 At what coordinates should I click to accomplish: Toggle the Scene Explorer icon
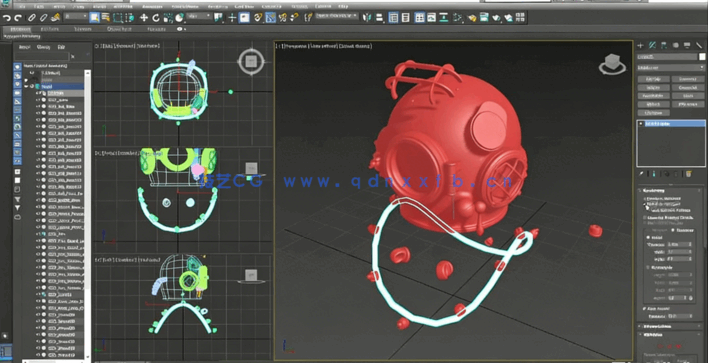click(393, 18)
